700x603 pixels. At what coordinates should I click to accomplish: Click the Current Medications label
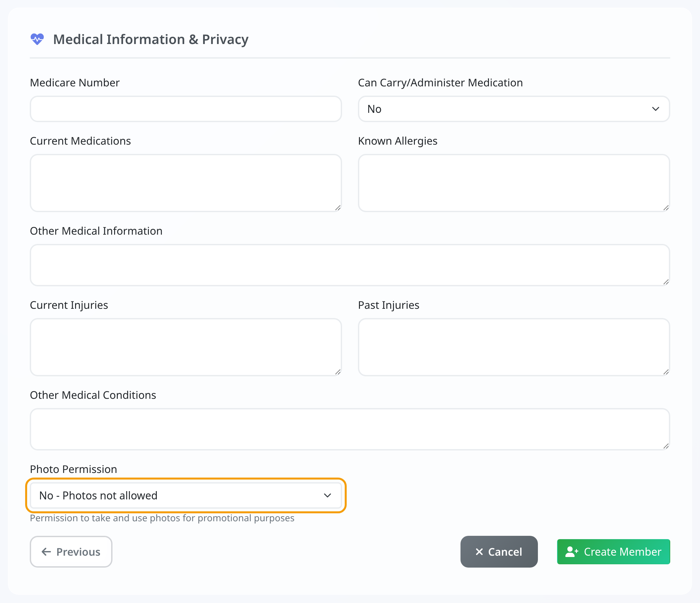(x=80, y=141)
